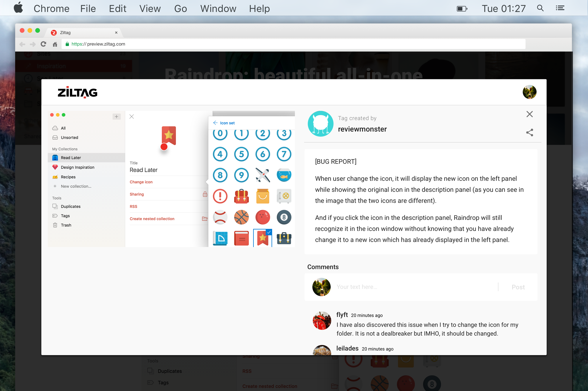Select the airplane icon in icon set
Viewport: 588px width, 391px height.
pyautogui.click(x=263, y=175)
